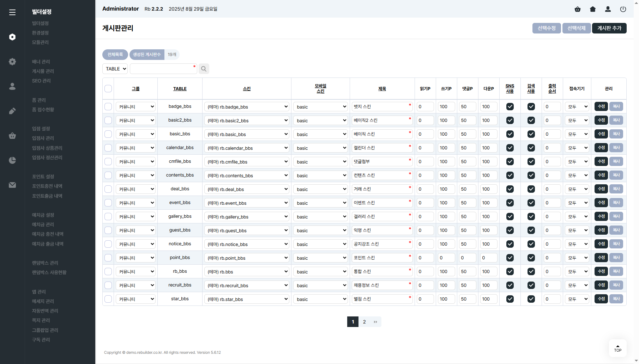Screen dimensions: 639x364
Task: Check the select-all checkbox in table header
Action: [108, 89]
